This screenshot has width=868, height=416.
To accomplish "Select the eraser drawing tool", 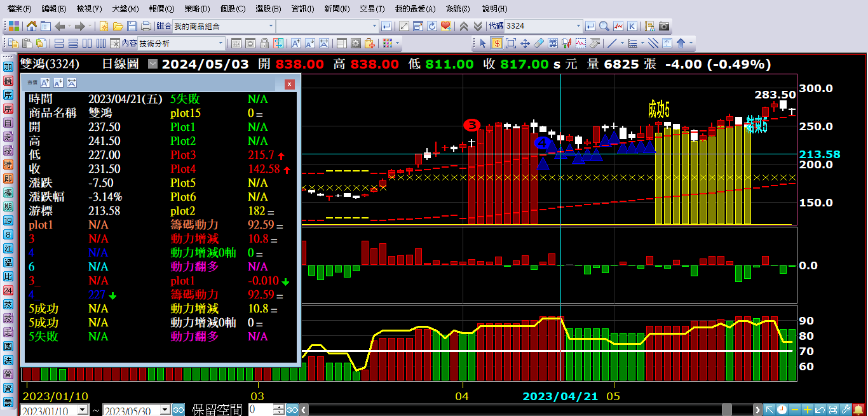I will [x=539, y=43].
